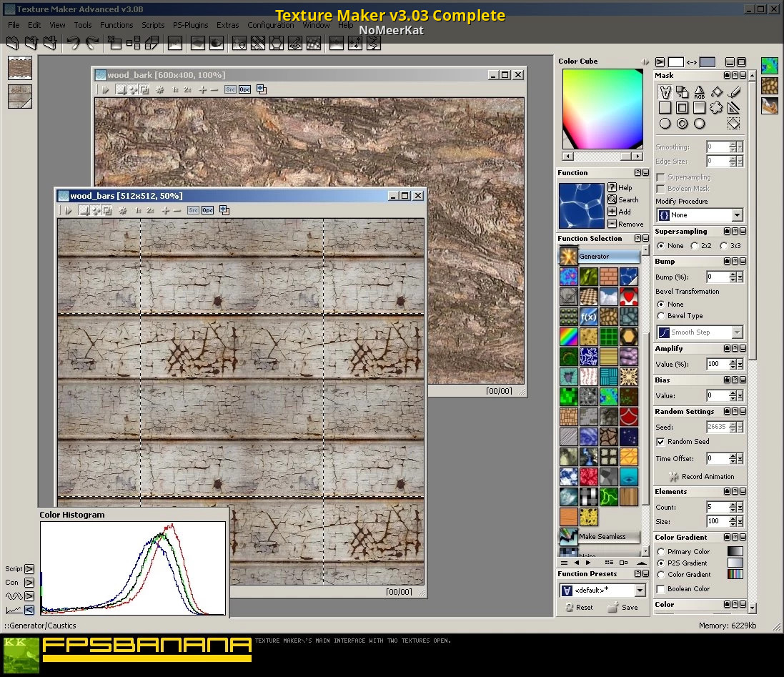Select the RGB mask tool
The height and width of the screenshot is (677, 784).
click(x=699, y=92)
